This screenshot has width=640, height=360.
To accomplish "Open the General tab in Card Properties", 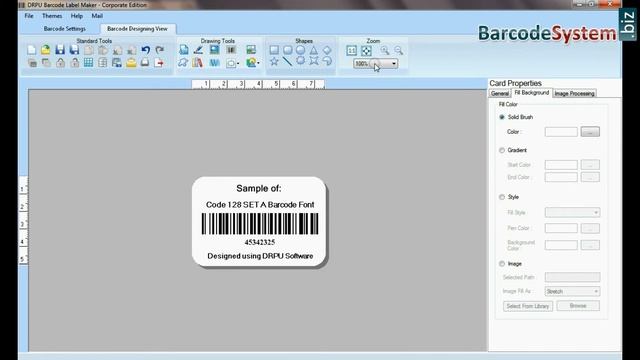I will pos(500,93).
